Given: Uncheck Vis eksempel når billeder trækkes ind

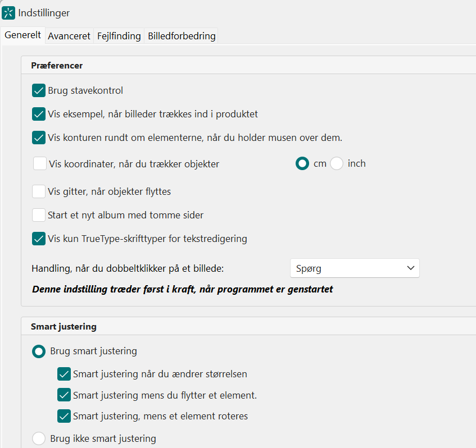Looking at the screenshot, I should 39,114.
